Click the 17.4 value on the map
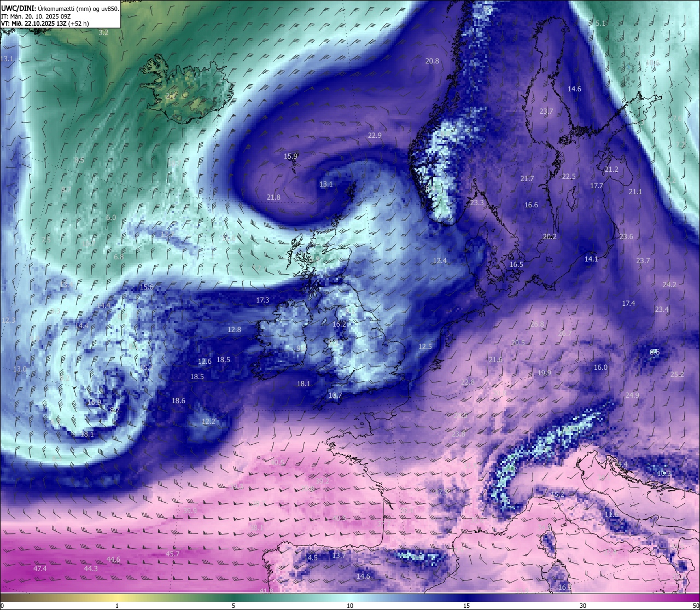Image resolution: width=700 pixels, height=610 pixels. [628, 303]
